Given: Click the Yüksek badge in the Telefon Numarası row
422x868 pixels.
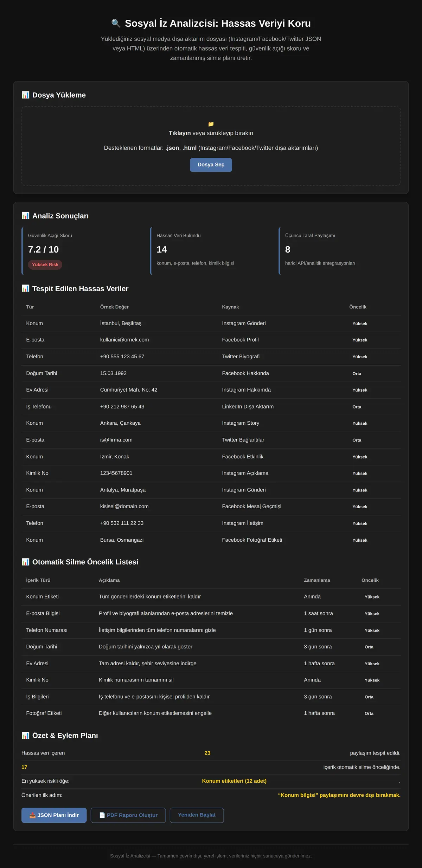Looking at the screenshot, I should click(372, 630).
